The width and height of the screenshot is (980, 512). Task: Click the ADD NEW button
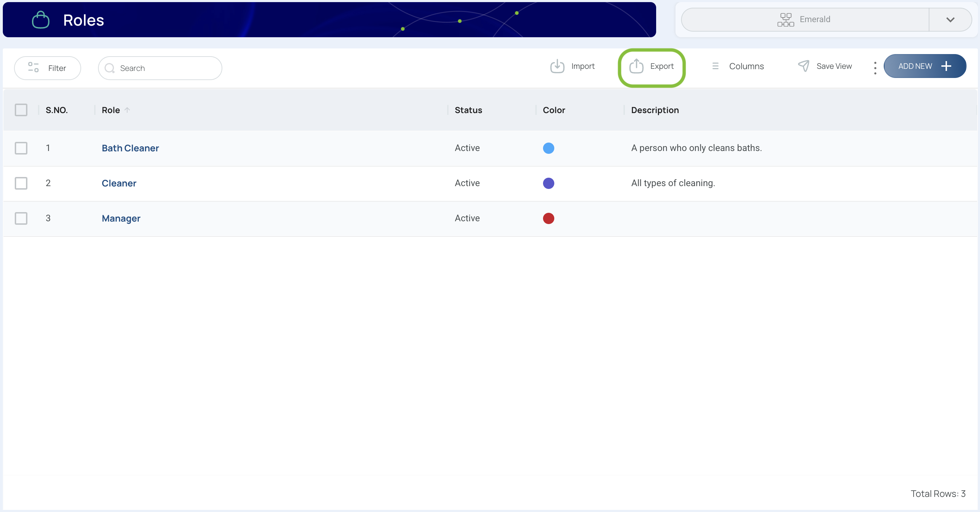[925, 66]
